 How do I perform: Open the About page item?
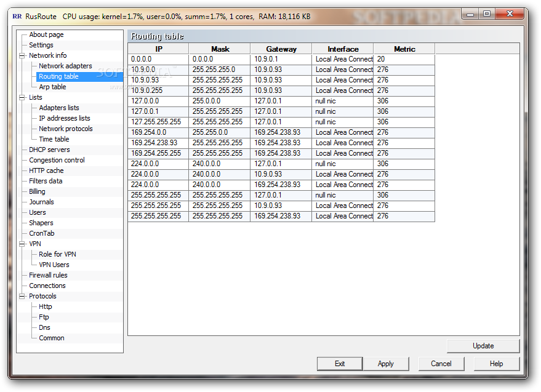pos(46,34)
